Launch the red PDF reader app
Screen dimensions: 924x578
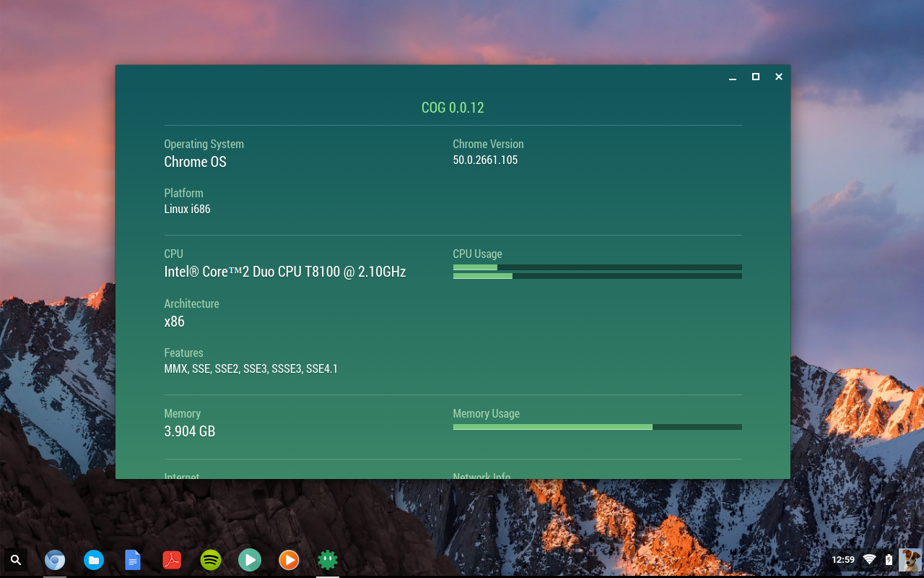[172, 560]
